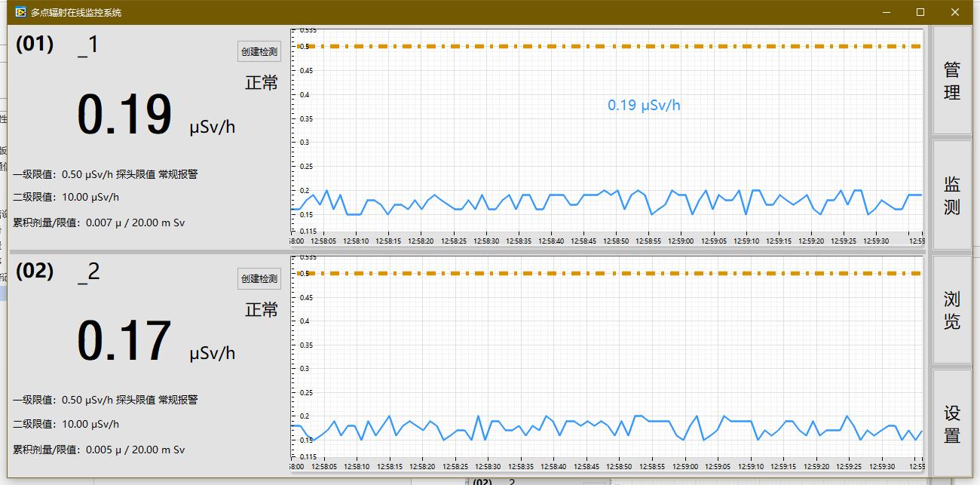Screen dimensions: 980x485
Task: Open the 浏览 panel
Action: [x=952, y=309]
